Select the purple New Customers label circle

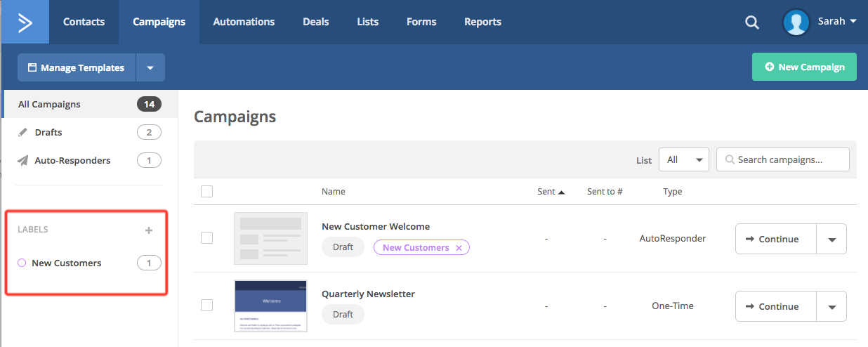(22, 263)
